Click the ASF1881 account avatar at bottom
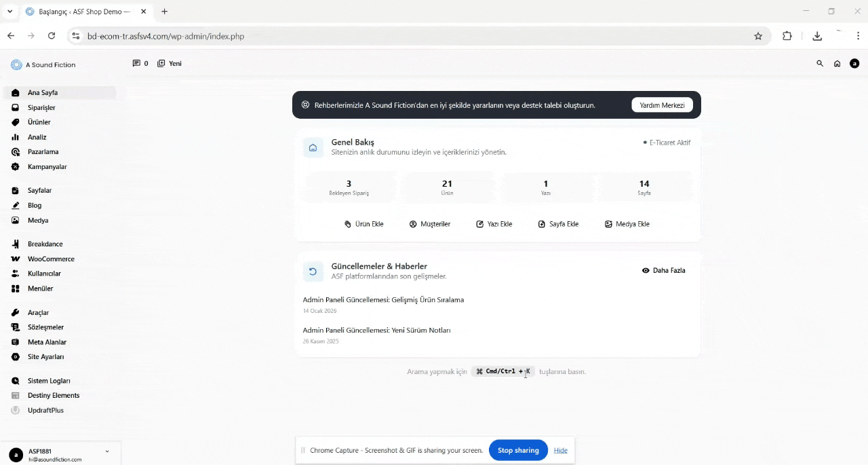This screenshot has height=465, width=868. click(16, 455)
